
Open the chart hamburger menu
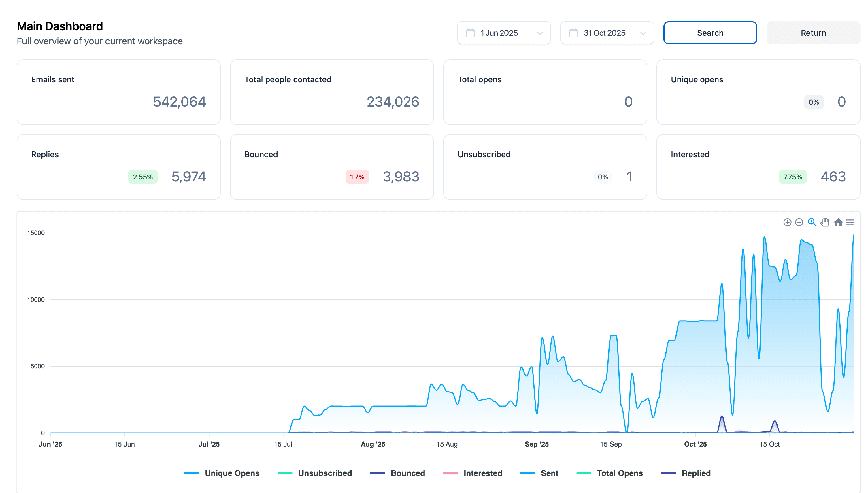click(x=850, y=222)
